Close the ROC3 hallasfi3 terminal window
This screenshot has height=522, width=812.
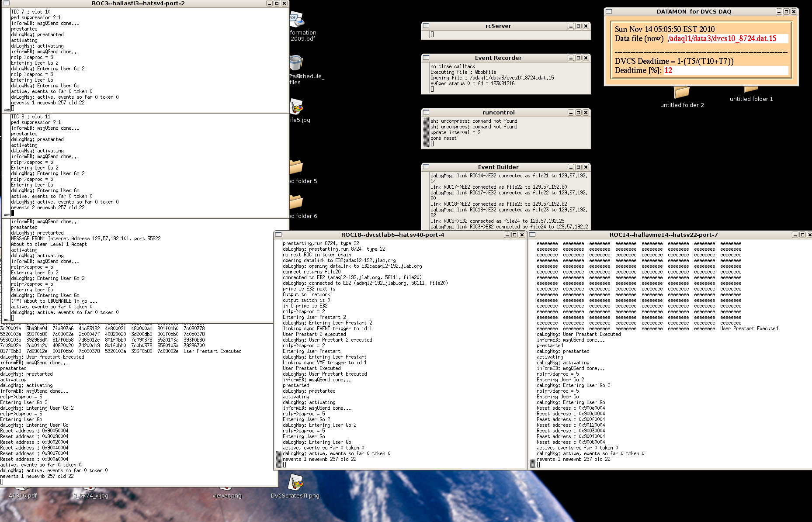(284, 3)
